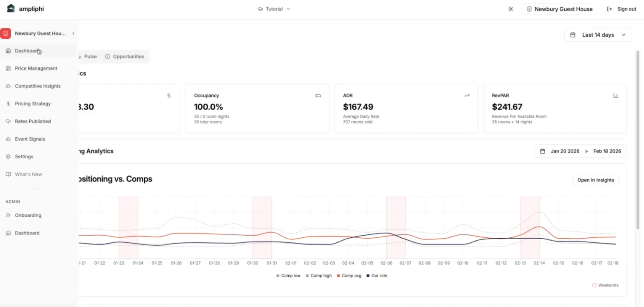The width and height of the screenshot is (644, 307).
Task: Click the Settings gear icon
Action: click(x=8, y=157)
